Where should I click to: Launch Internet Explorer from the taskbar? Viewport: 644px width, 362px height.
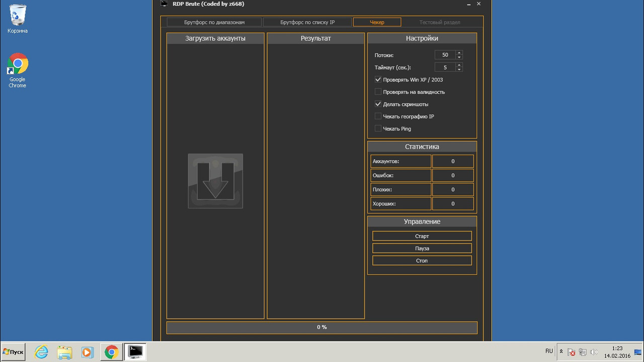41,352
